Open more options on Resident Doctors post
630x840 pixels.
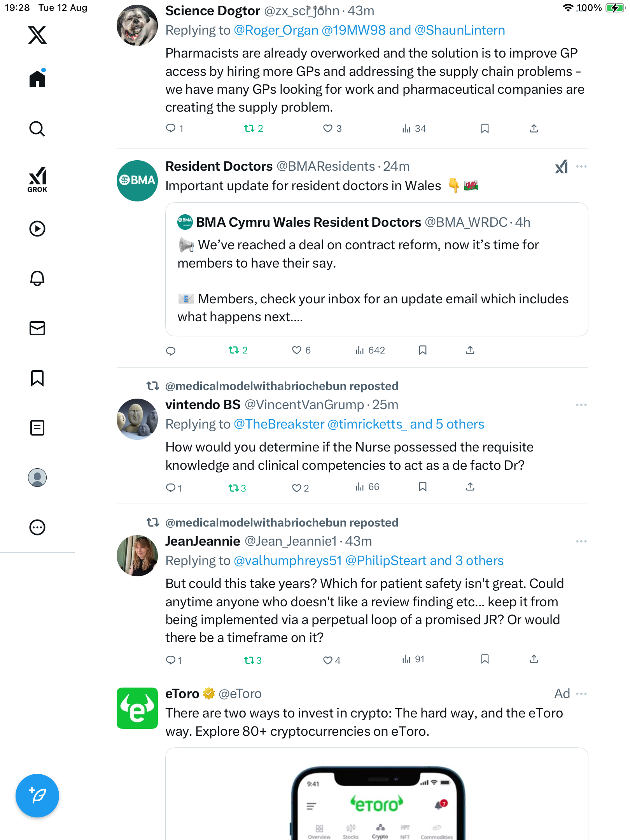tap(581, 167)
